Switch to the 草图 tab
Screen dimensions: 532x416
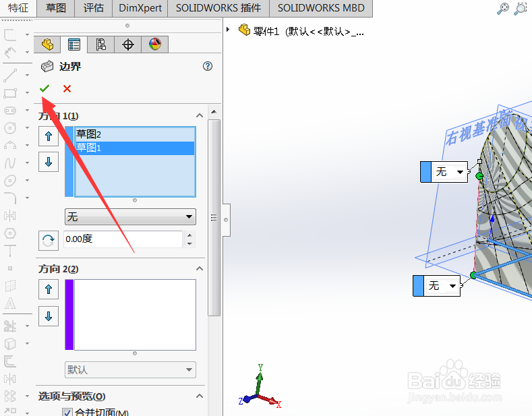[56, 8]
